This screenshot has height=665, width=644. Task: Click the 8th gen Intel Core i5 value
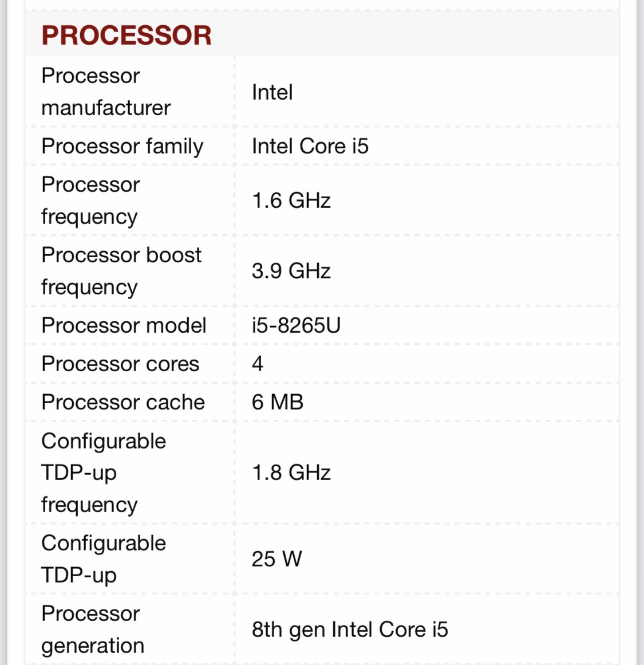coord(350,629)
